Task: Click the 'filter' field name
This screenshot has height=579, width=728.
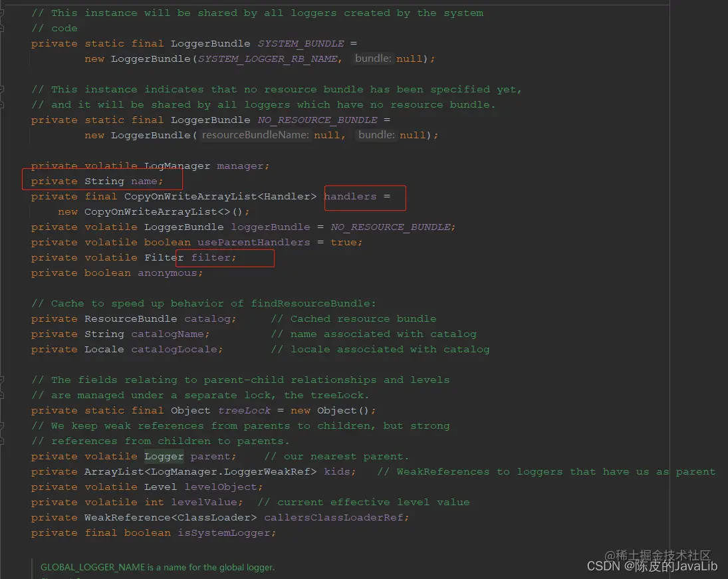Action: 211,258
